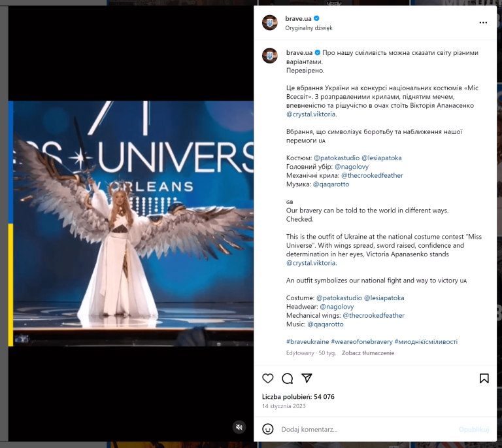Share the post with the paper plane icon

pyautogui.click(x=307, y=378)
